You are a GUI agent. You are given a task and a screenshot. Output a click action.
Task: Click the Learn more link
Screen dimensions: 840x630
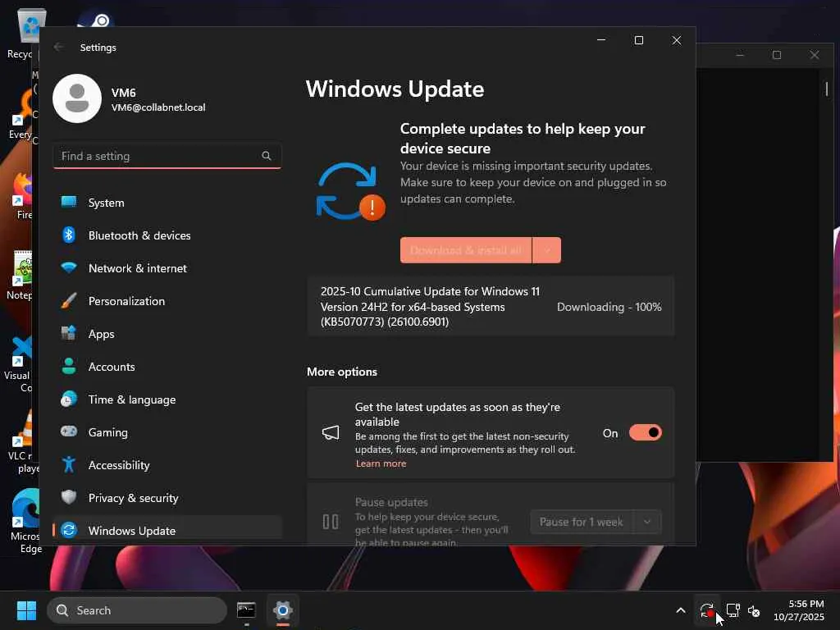381,463
